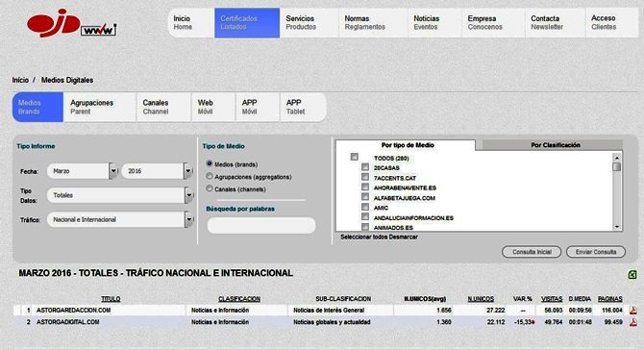
Task: Open Empresa Conocenos menu
Action: click(493, 23)
